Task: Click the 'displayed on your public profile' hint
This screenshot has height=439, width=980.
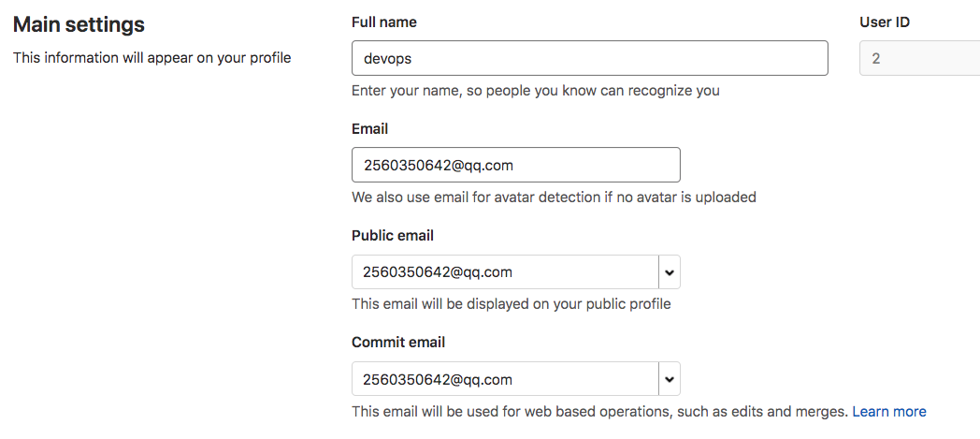Action: pos(511,304)
